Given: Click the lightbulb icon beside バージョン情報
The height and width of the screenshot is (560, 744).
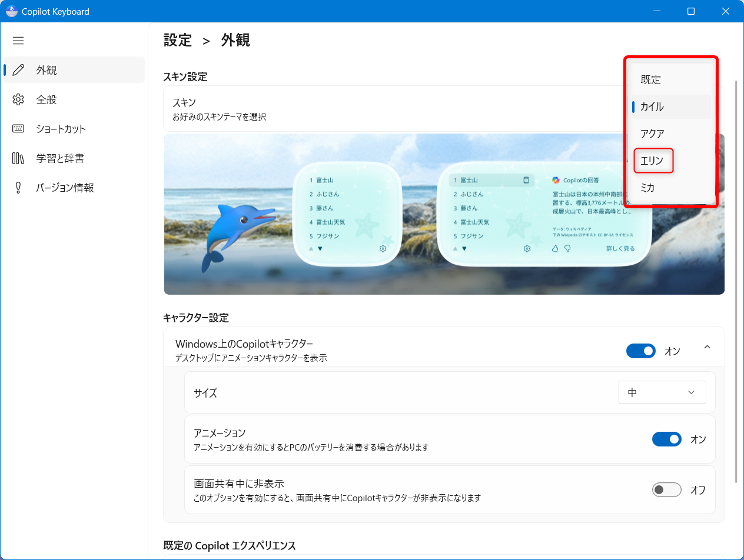Looking at the screenshot, I should pos(18,188).
